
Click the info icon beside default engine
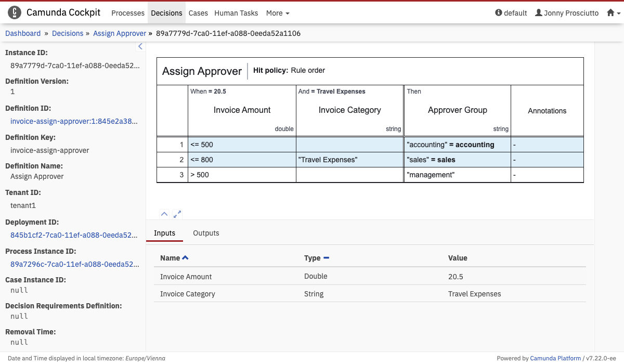499,13
